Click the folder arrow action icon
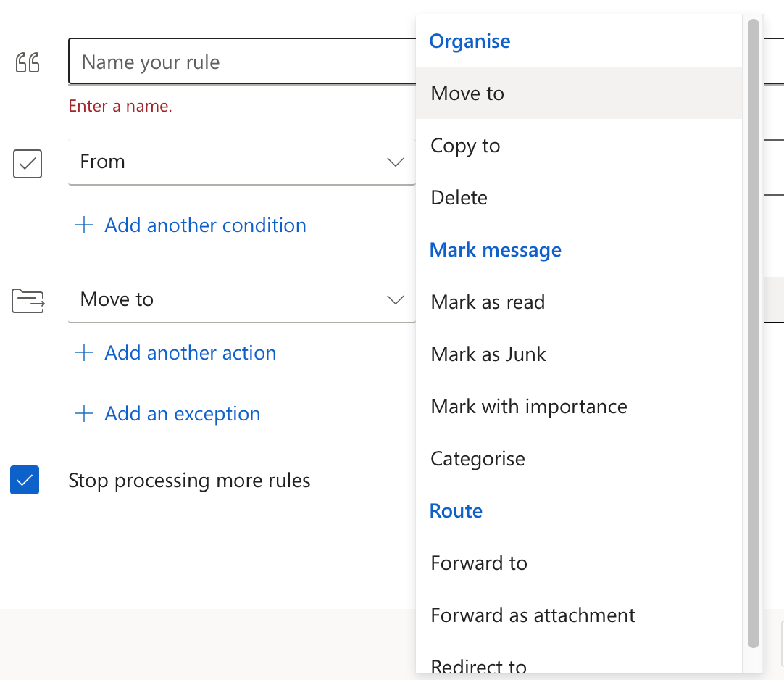 pos(28,300)
